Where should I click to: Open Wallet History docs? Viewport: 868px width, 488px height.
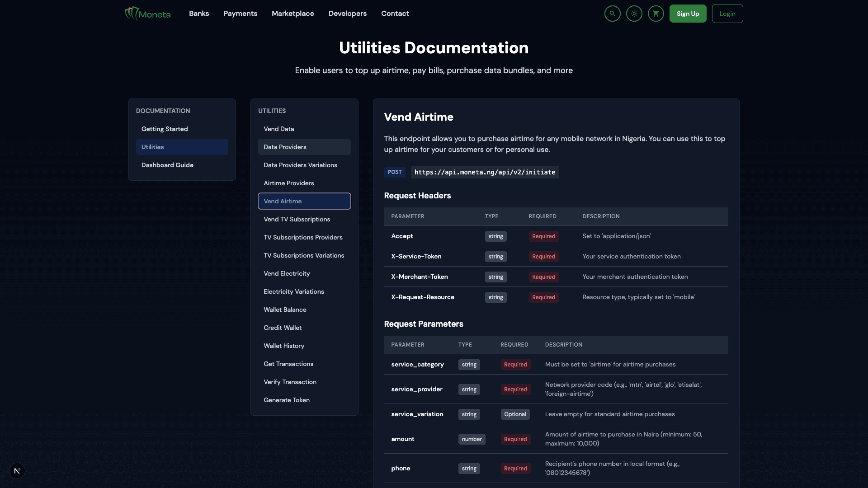coord(304,346)
